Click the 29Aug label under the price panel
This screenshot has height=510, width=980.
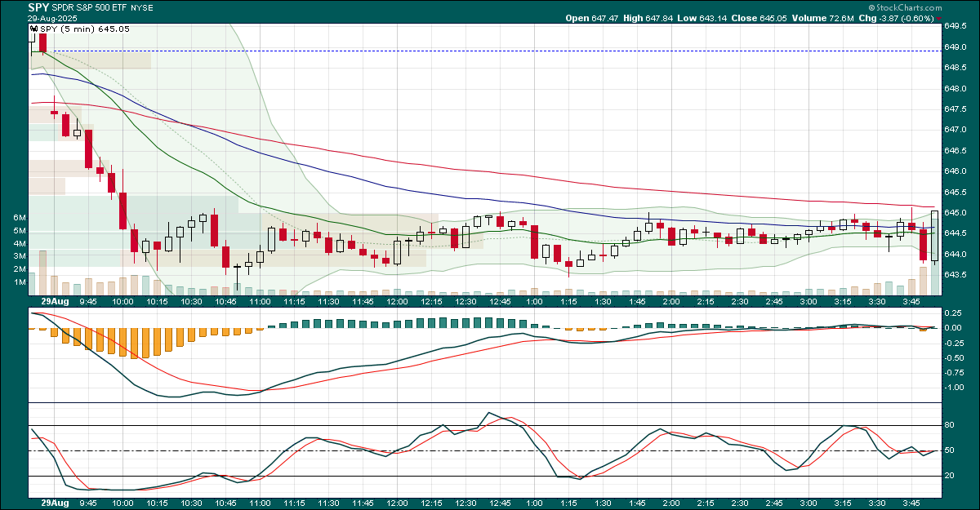point(55,301)
